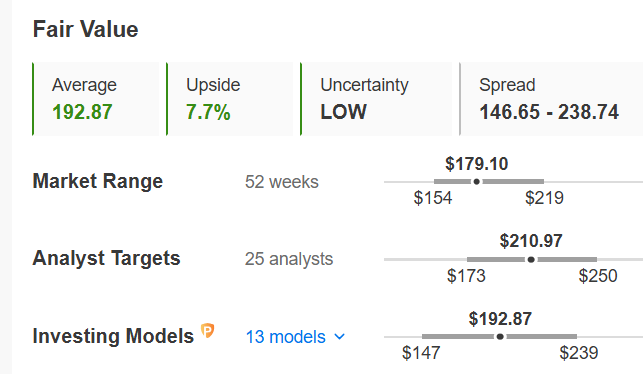Click the Analyst Targets slider dot at $210.97
This screenshot has width=643, height=374.
531,260
